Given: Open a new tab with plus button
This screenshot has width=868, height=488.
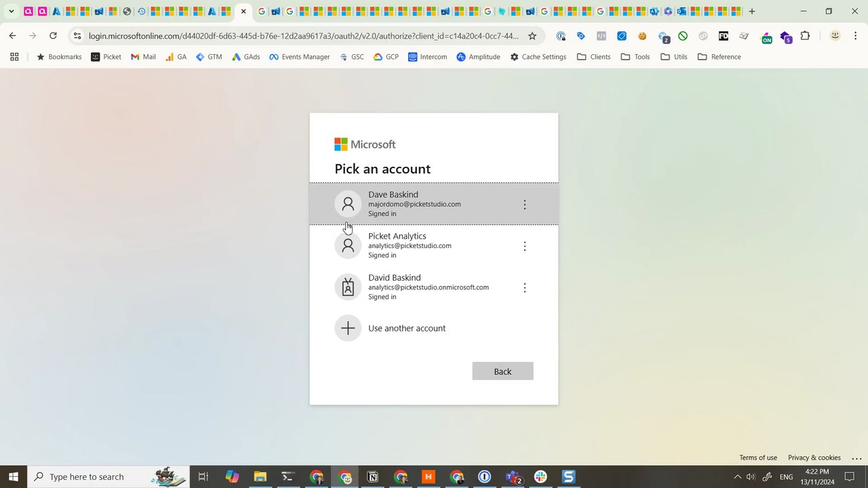Looking at the screenshot, I should pyautogui.click(x=751, y=12).
